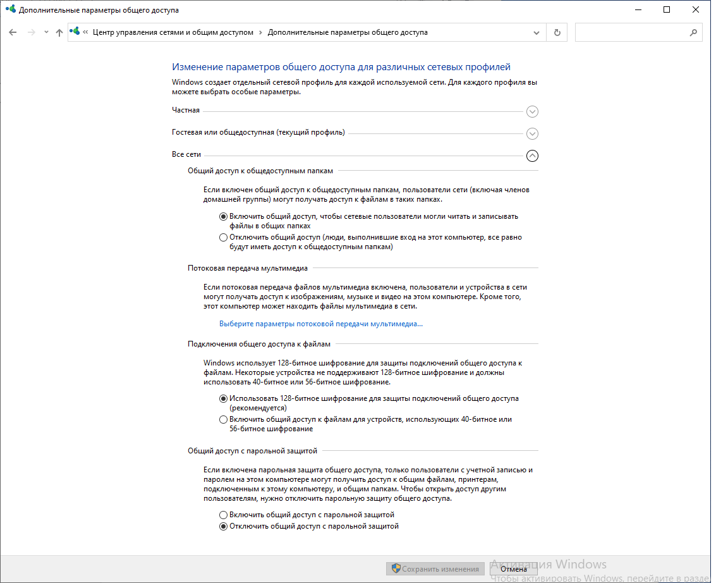Viewport: 728px width, 583px height.
Task: Click Подключения общего доступа к файлам title
Action: coord(259,344)
